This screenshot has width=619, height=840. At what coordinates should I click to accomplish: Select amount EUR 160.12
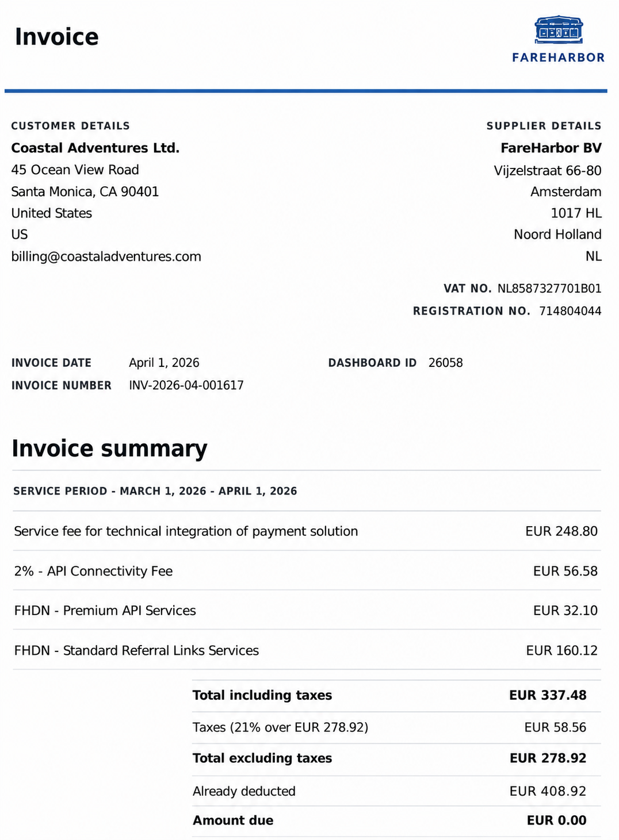click(x=562, y=650)
